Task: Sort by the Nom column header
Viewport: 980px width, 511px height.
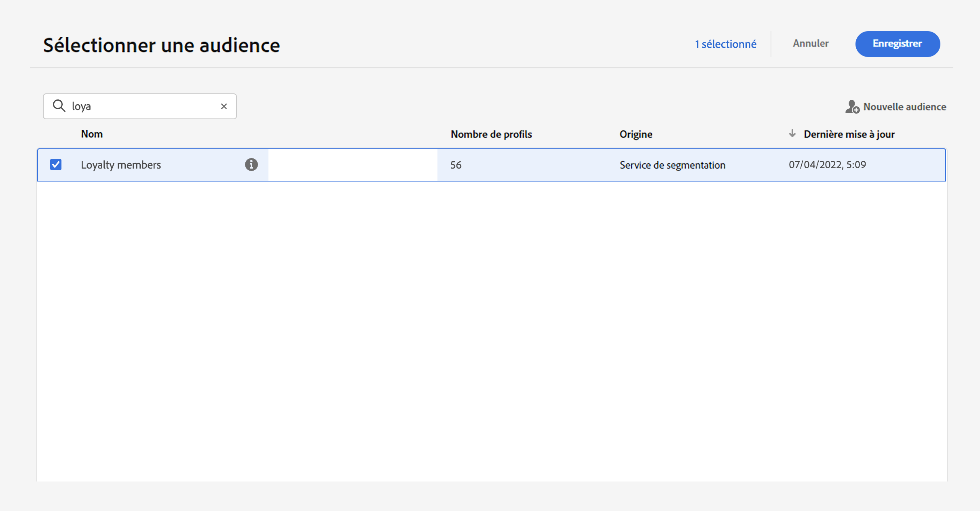Action: click(x=92, y=134)
